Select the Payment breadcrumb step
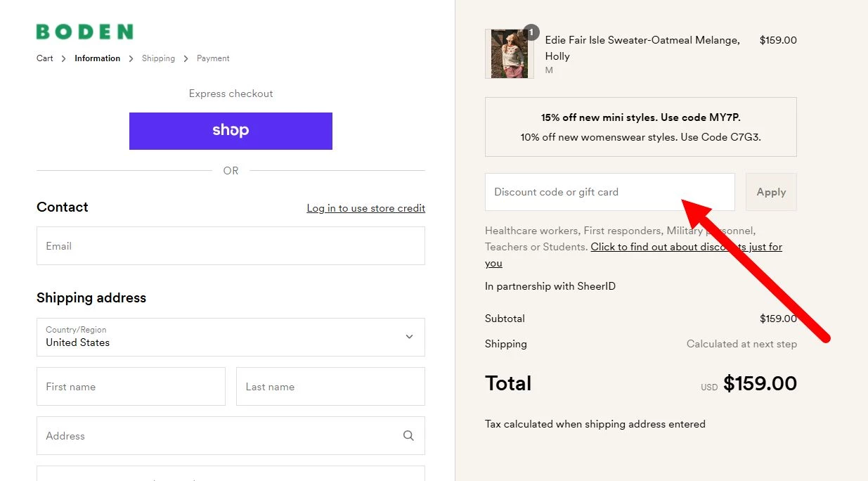 click(213, 58)
